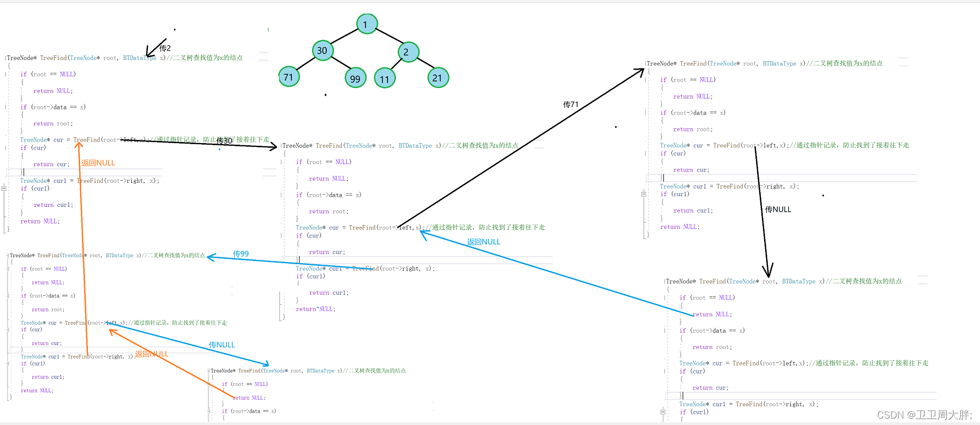The height and width of the screenshot is (425, 980).
Task: Click the '传71' label
Action: coord(571,105)
